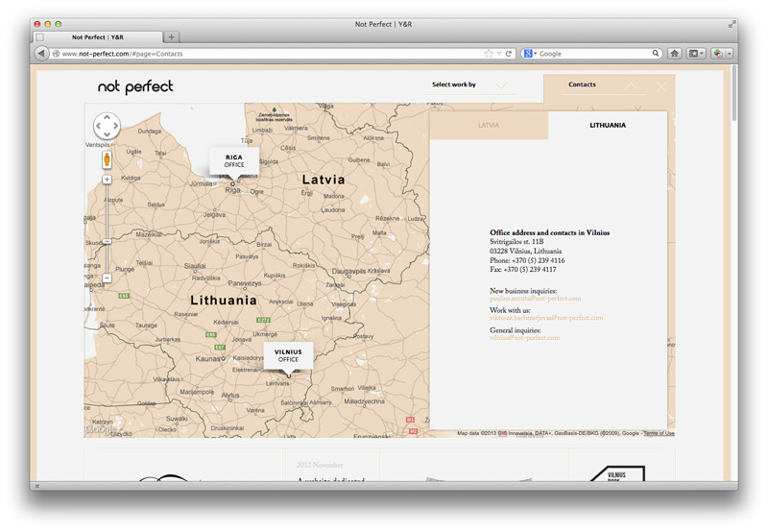
Task: Click vilnius@not-perfect.com email link
Action: point(524,337)
